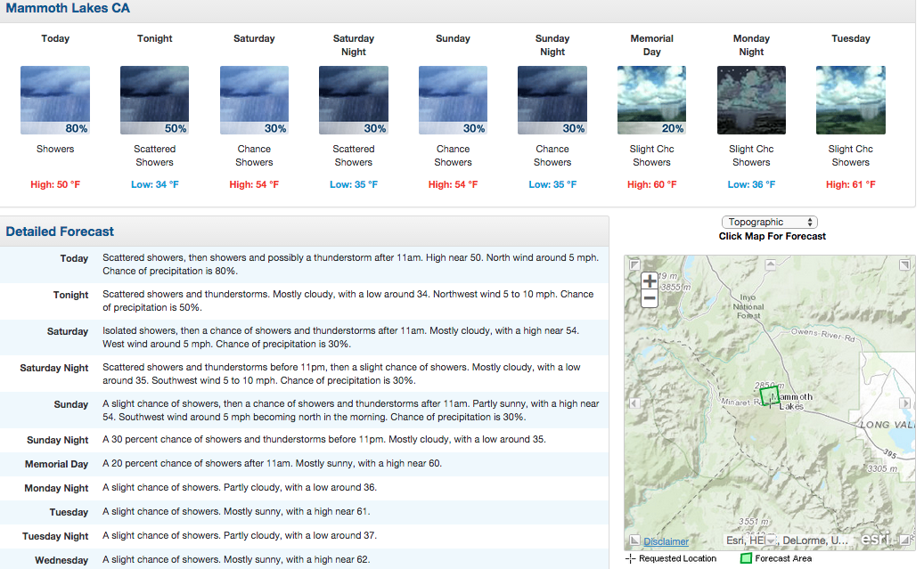The width and height of the screenshot is (924, 569).
Task: Pan map toward the upper-right corner arrow
Action: coord(904,264)
